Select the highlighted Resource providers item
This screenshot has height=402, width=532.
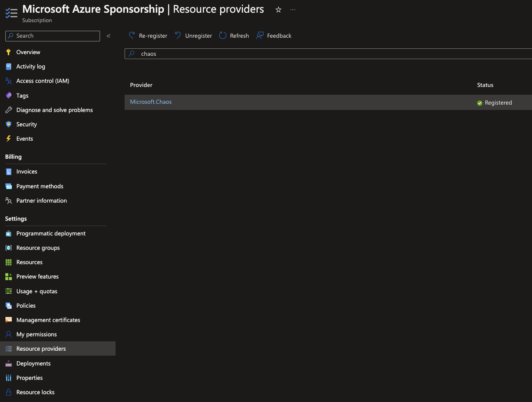[x=58, y=349]
